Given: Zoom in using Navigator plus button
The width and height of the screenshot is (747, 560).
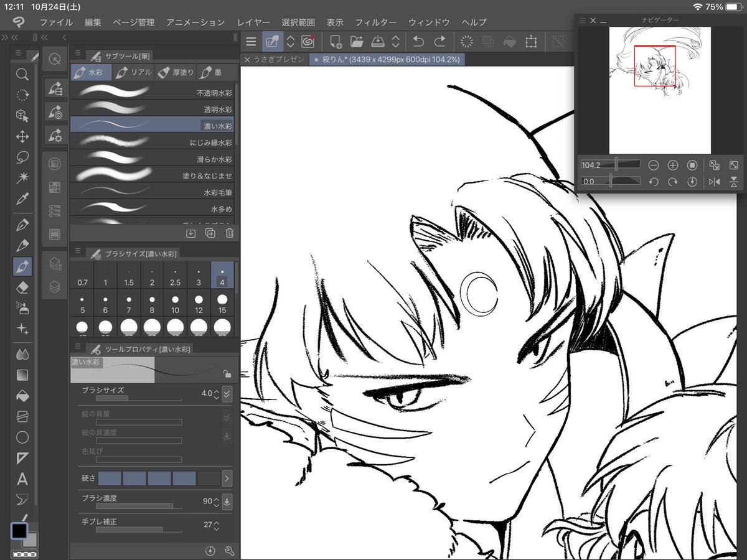Looking at the screenshot, I should 673,165.
